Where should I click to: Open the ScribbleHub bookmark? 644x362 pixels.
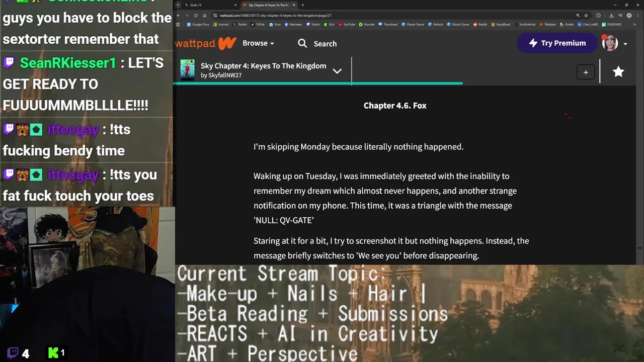525,25
